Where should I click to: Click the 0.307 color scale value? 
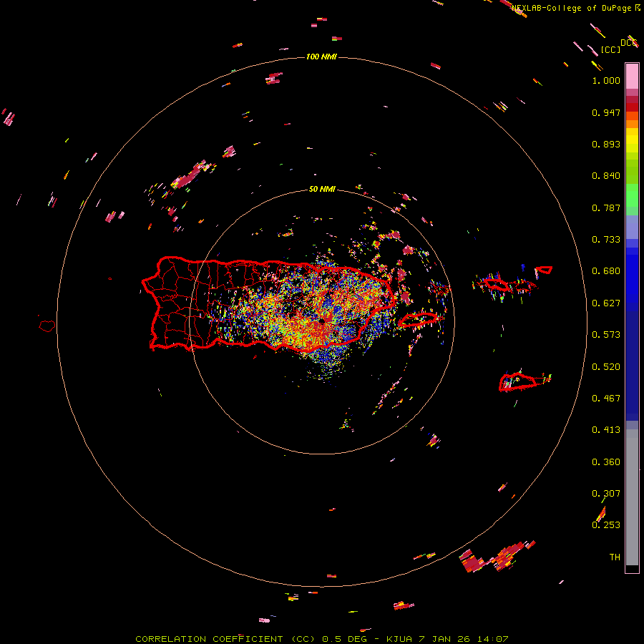(606, 494)
